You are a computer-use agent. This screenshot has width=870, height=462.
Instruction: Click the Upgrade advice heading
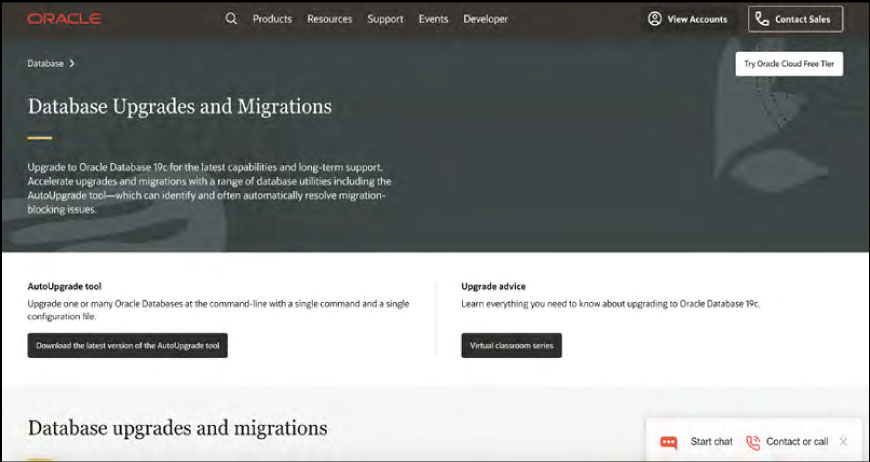coord(493,286)
